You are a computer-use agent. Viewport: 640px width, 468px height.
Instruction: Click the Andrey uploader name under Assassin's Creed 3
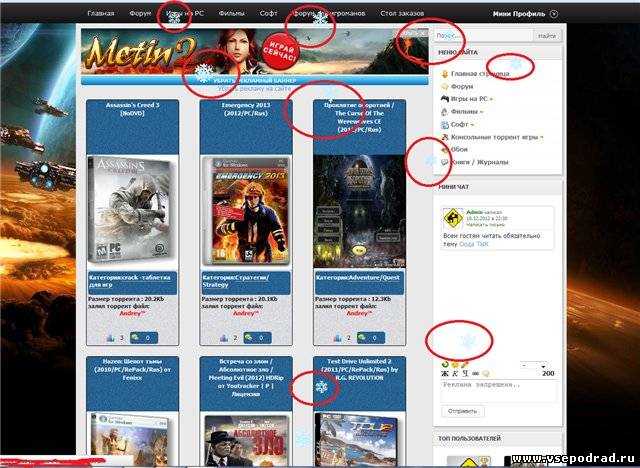click(132, 313)
